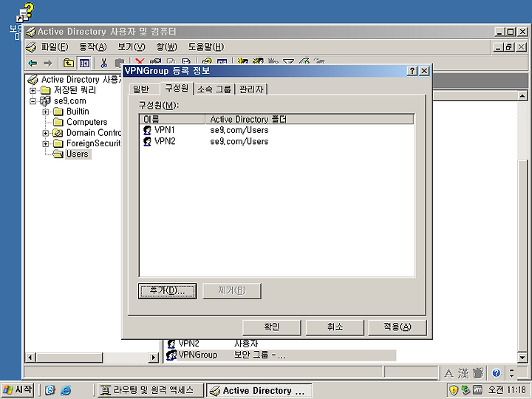
Task: Open the 보기(V) menu
Action: tap(132, 47)
